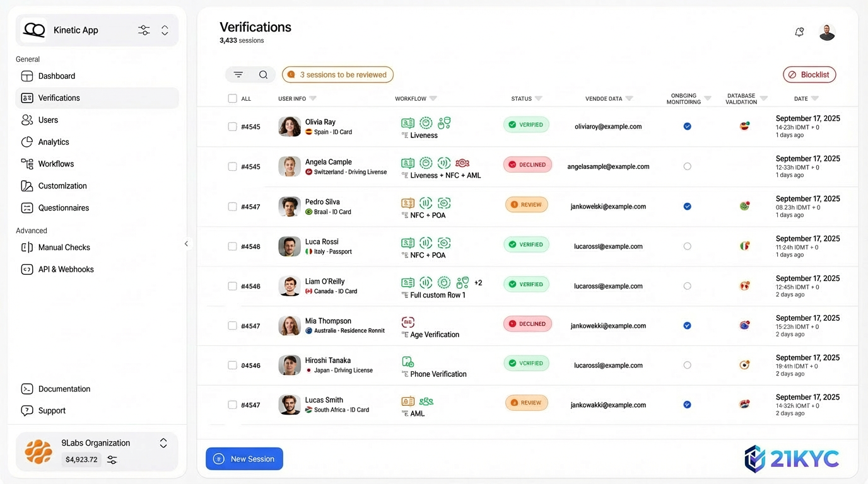Click the New Session button
Viewport: 868px width, 484px height.
244,459
